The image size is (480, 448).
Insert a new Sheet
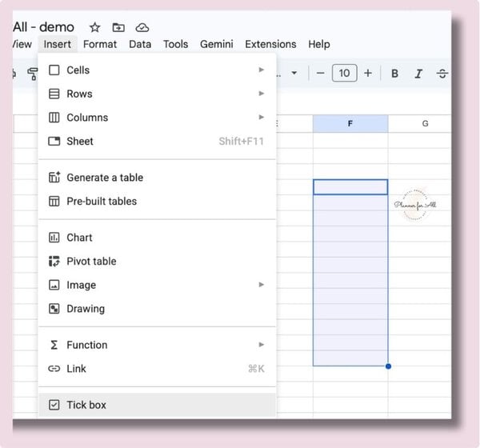click(157, 141)
